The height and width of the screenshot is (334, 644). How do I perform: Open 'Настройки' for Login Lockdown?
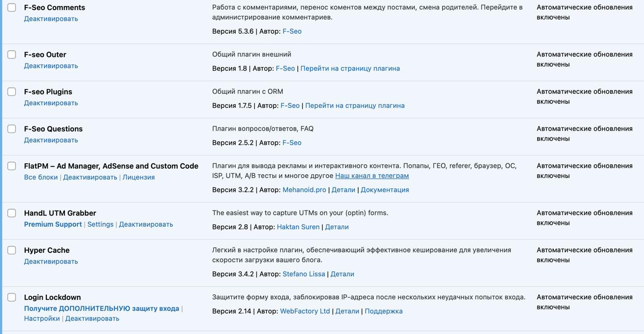pyautogui.click(x=42, y=318)
